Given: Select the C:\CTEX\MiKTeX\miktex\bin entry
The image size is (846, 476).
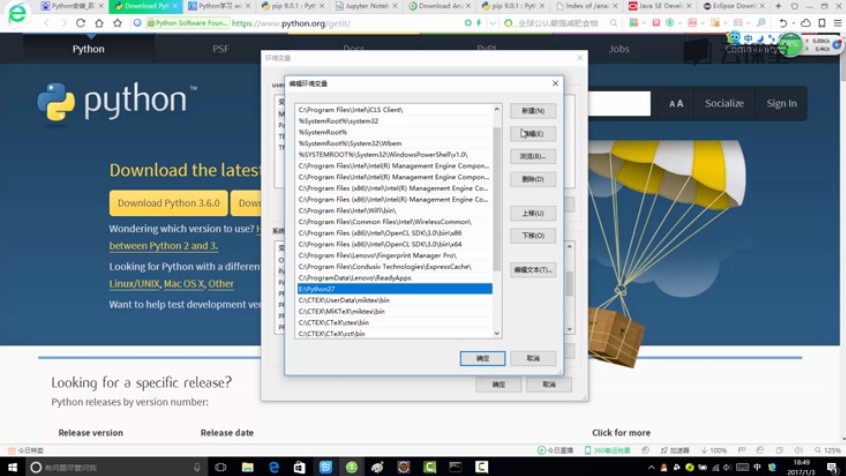Looking at the screenshot, I should click(394, 311).
